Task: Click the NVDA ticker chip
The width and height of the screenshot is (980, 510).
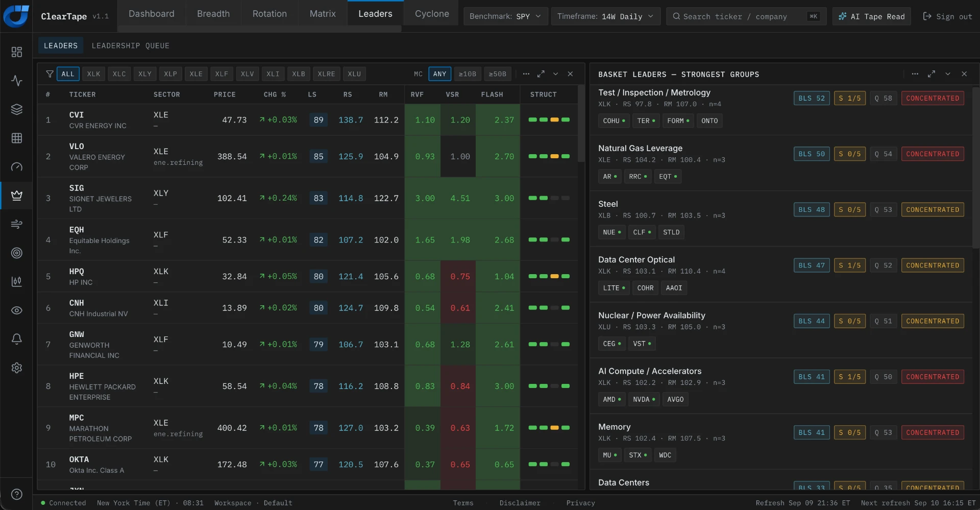Action: point(644,400)
